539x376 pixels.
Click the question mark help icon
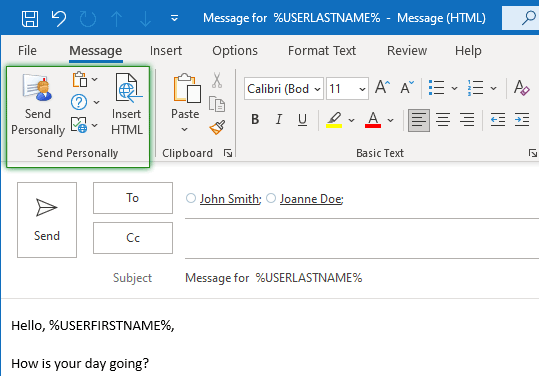click(79, 102)
